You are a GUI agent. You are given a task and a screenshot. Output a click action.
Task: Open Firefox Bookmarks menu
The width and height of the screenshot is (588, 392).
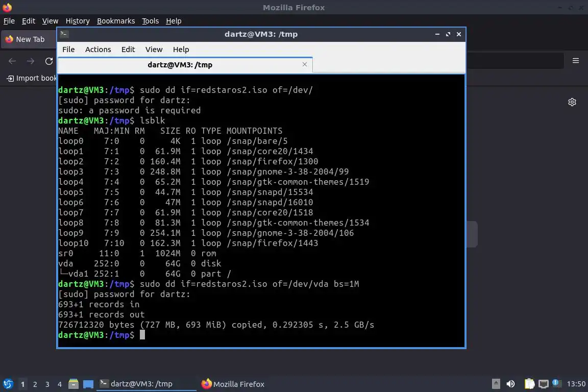[x=116, y=21]
